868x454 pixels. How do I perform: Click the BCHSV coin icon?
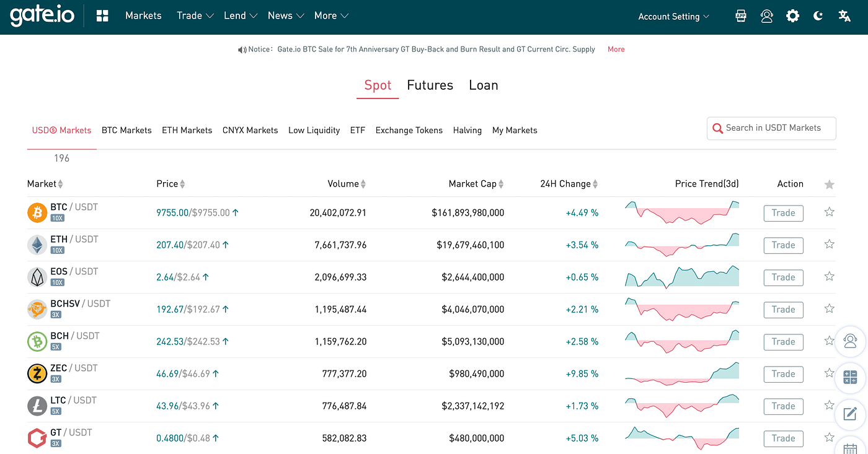[x=37, y=309]
